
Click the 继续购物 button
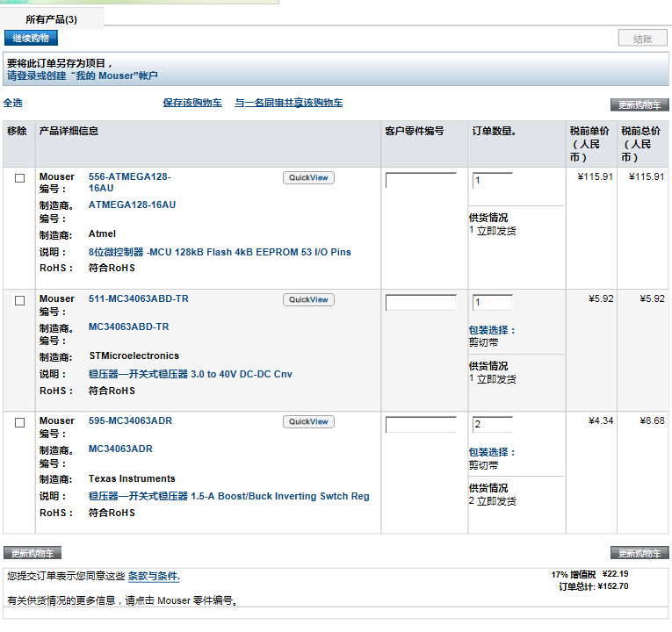pyautogui.click(x=31, y=38)
